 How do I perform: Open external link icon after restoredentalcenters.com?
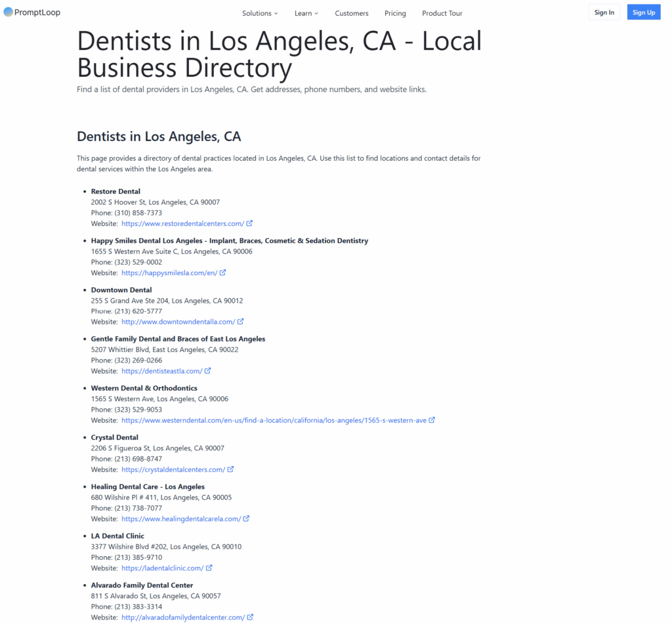249,223
